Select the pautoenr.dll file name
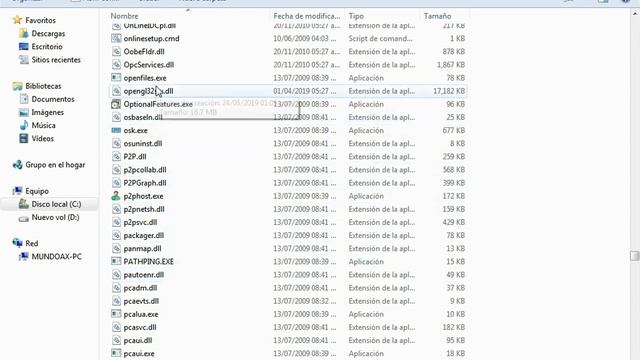Screen dimensions: 640x360 coord(144,275)
